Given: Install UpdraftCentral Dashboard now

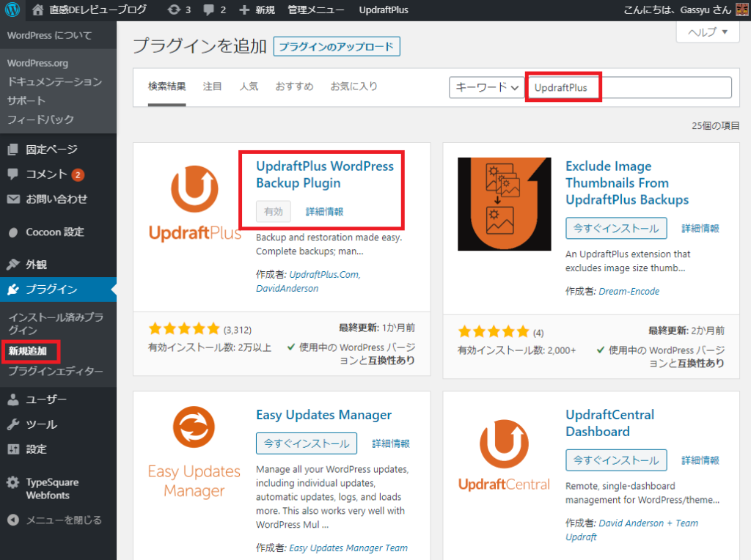Looking at the screenshot, I should click(616, 460).
